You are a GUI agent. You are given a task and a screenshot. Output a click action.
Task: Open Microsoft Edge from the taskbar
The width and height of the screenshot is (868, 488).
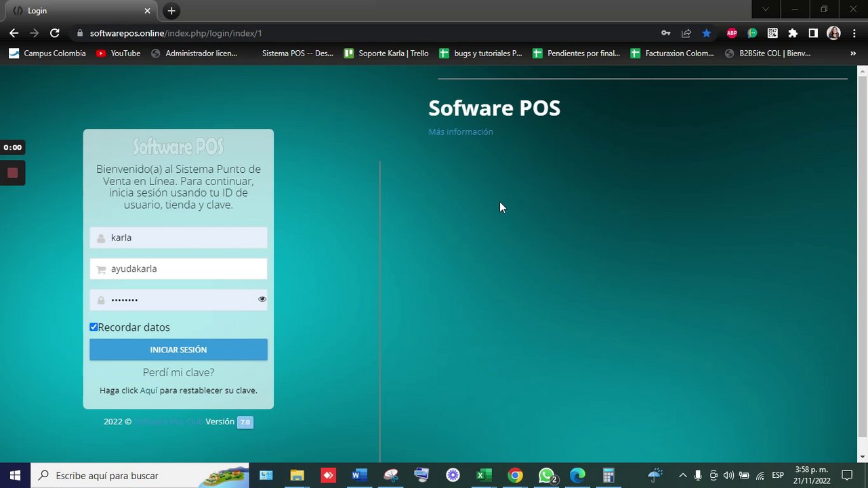click(x=577, y=475)
